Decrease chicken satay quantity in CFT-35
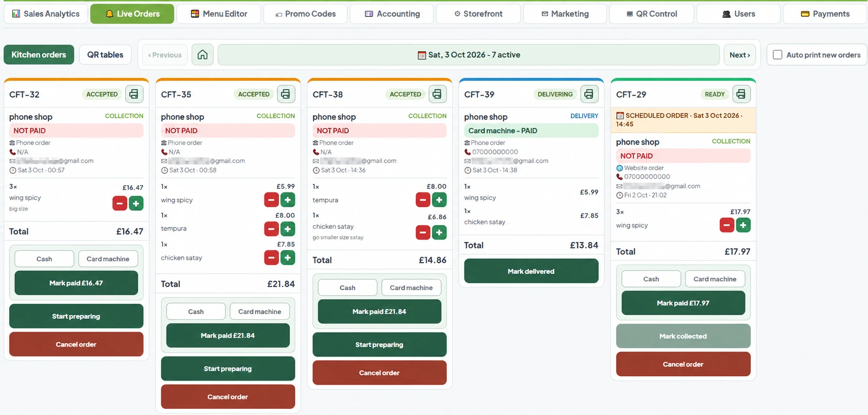The height and width of the screenshot is (415, 868). pos(271,258)
